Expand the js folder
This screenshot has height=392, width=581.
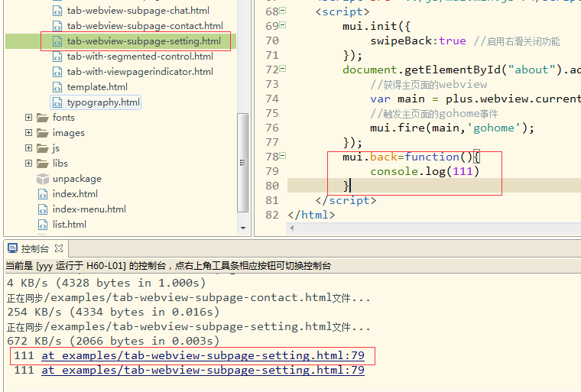[x=28, y=147]
